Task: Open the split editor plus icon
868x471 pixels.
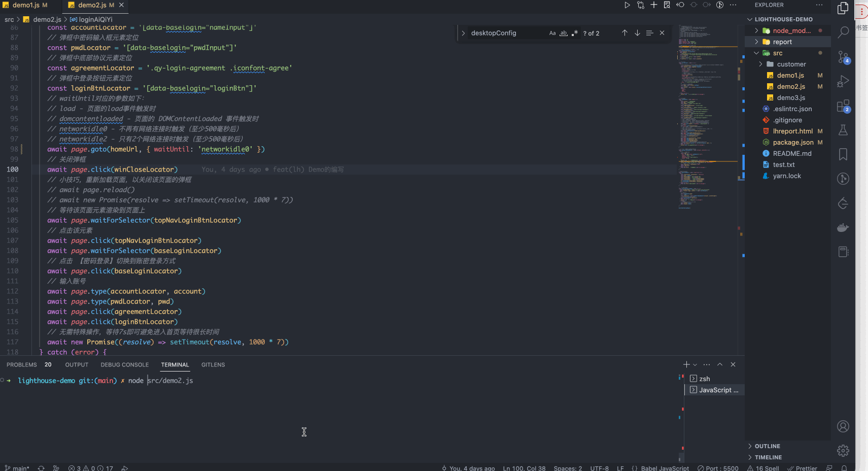Action: point(654,5)
